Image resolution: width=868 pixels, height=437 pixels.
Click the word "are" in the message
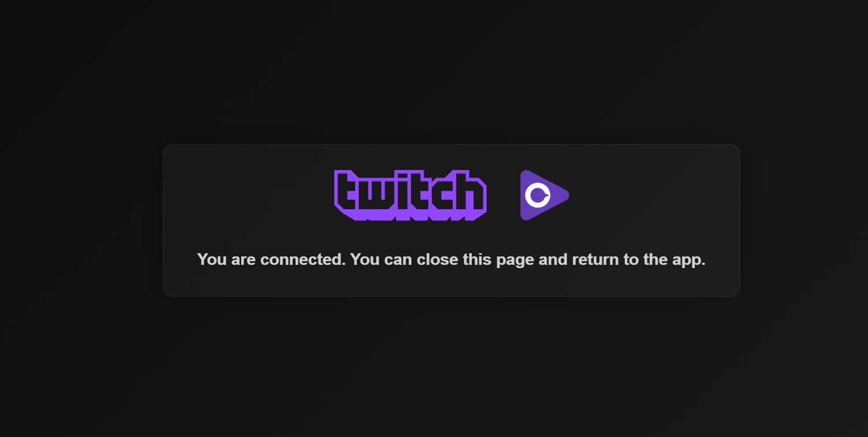tap(244, 260)
